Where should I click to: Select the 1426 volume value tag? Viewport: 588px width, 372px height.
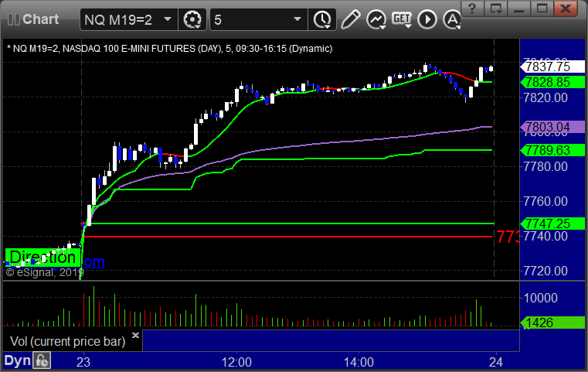coord(552,323)
